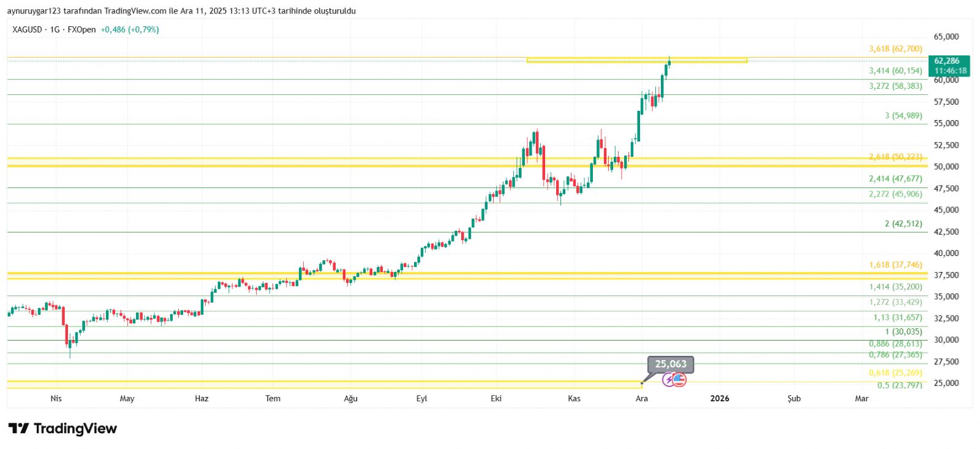Click the XAGUSD symbol name
Viewport: 980px width, 449px height.
tap(28, 29)
